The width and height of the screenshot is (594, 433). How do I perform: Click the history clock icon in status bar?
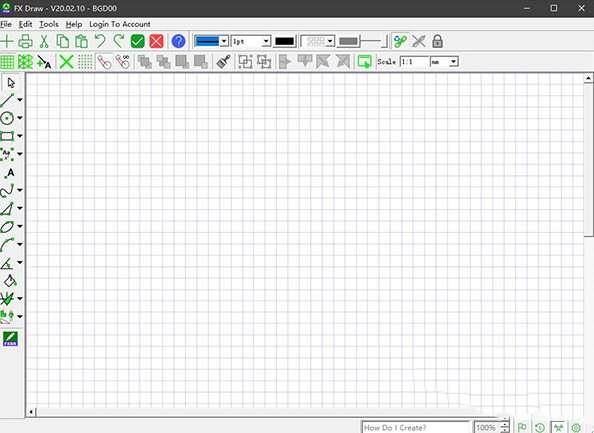[540, 427]
